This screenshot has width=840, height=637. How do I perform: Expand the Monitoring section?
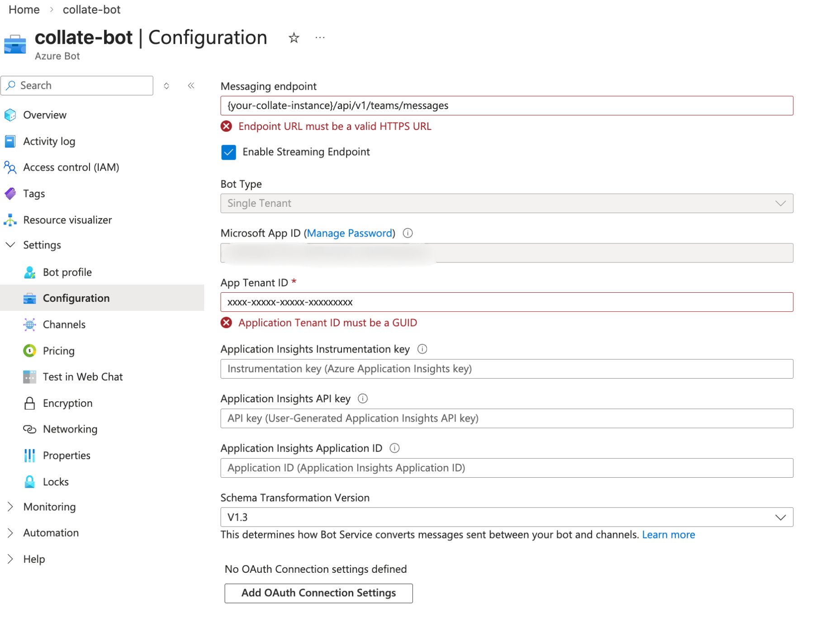pos(10,507)
